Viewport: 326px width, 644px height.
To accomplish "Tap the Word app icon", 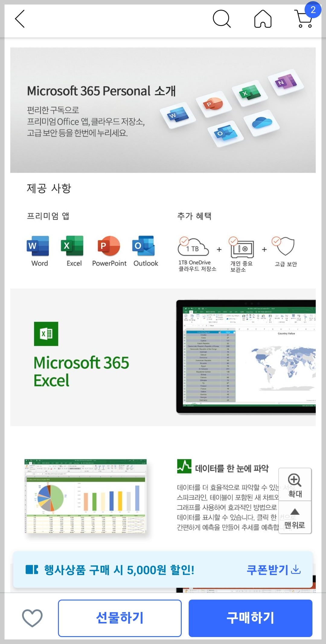I will coord(38,246).
